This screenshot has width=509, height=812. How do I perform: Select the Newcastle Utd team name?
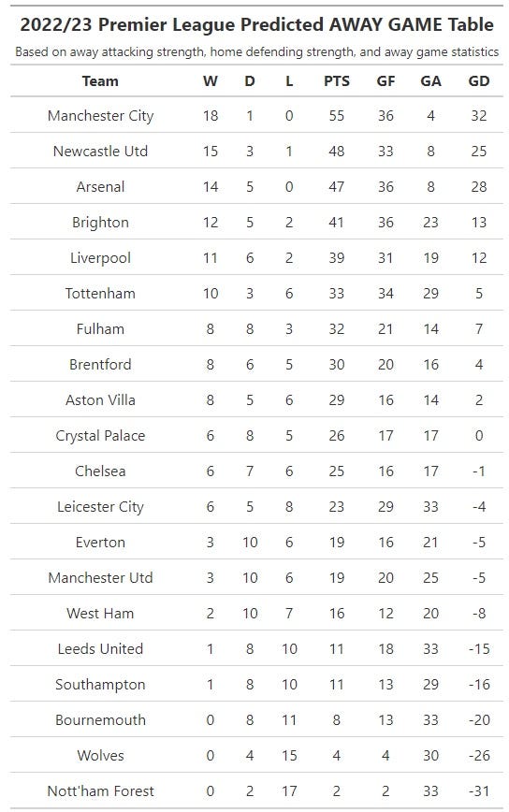click(x=100, y=152)
